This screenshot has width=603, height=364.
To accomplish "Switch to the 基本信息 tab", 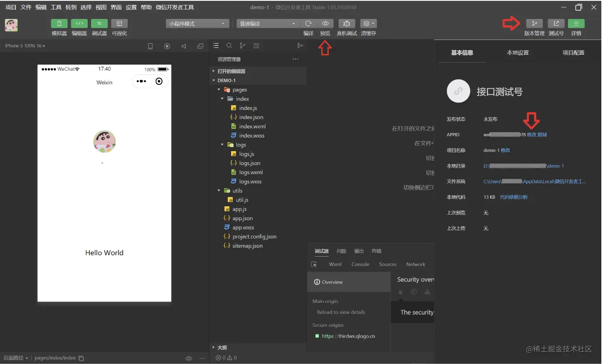I will [462, 53].
